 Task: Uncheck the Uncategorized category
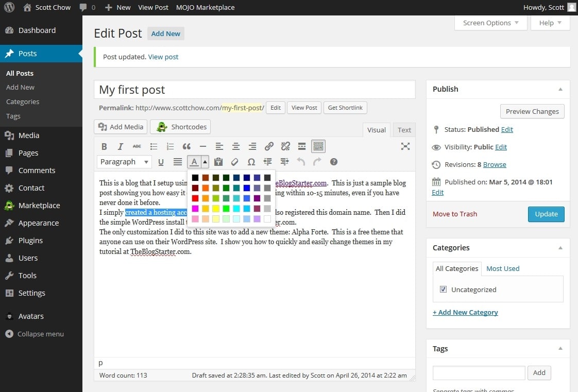(444, 289)
